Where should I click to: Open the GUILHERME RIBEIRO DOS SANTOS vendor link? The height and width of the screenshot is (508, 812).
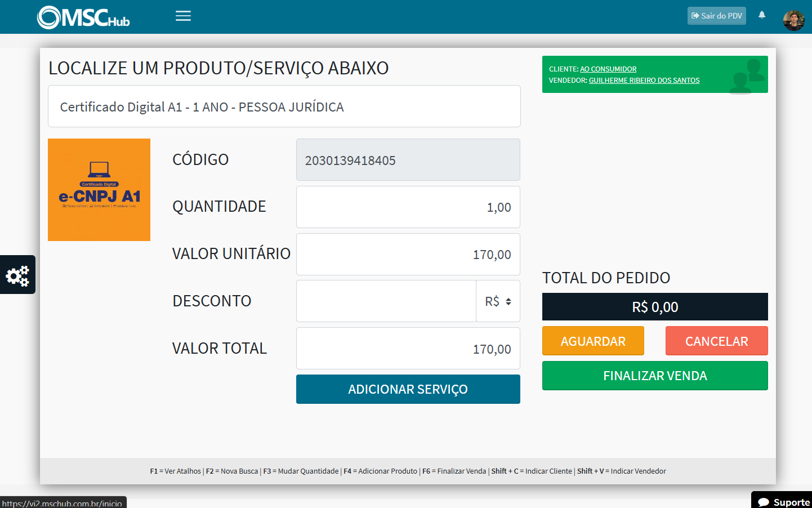tap(644, 80)
